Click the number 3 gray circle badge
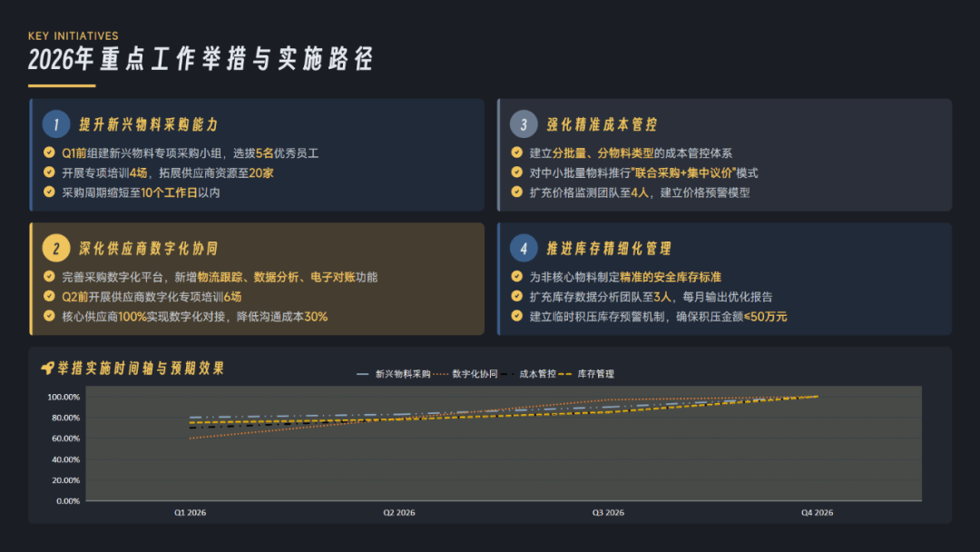Viewport: 980px width, 552px height. point(524,124)
